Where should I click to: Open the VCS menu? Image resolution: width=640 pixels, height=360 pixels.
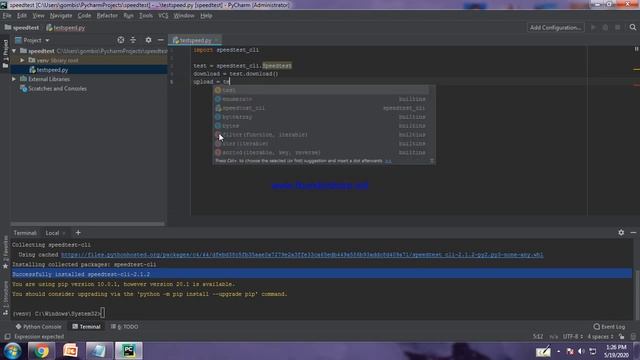tap(163, 16)
